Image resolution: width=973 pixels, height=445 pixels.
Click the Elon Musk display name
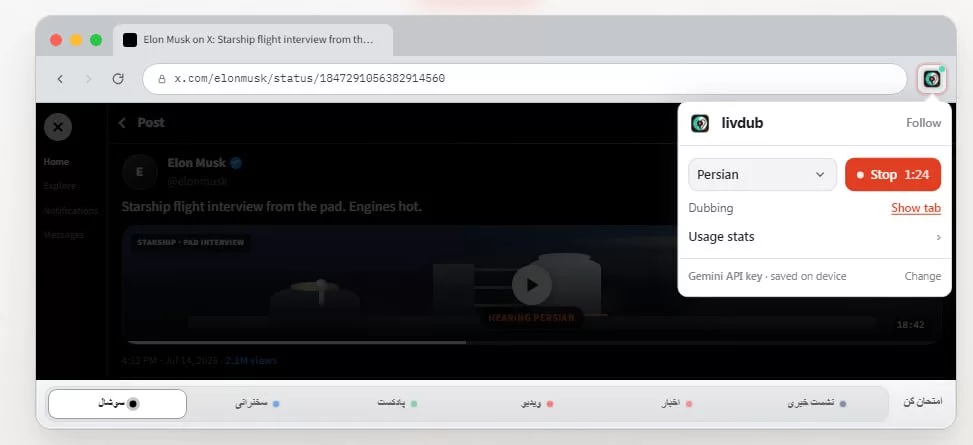coord(197,163)
